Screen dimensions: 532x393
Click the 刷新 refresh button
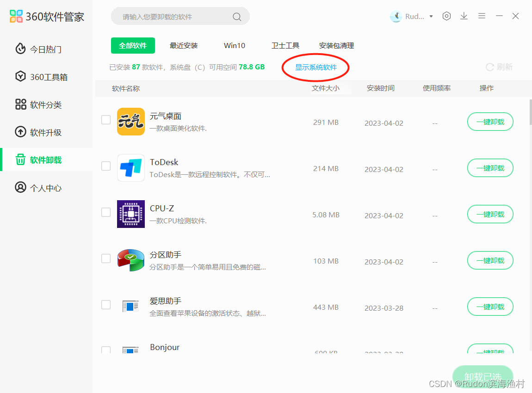coord(499,67)
